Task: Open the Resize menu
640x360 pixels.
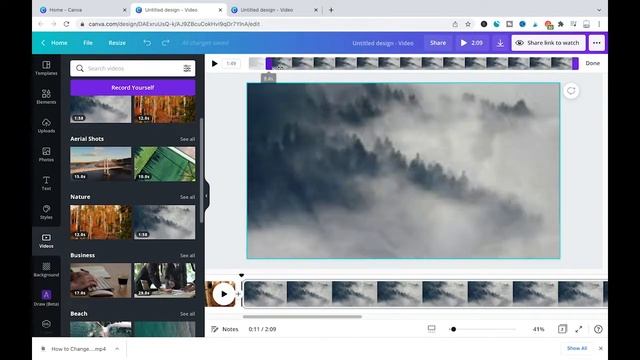Action: (117, 43)
